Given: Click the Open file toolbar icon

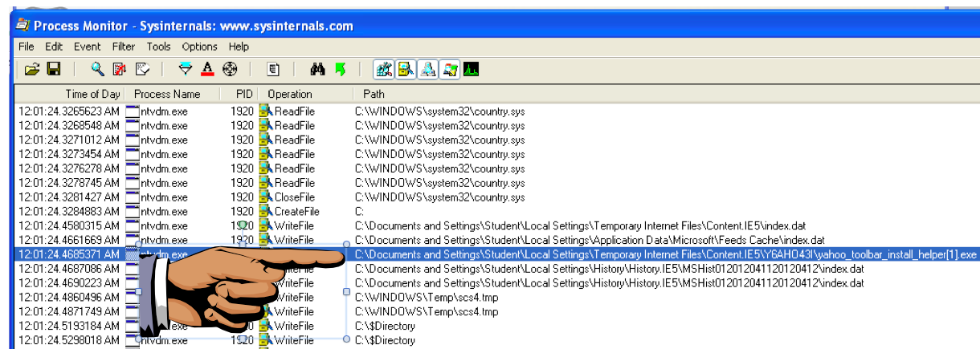Looking at the screenshot, I should [31, 70].
